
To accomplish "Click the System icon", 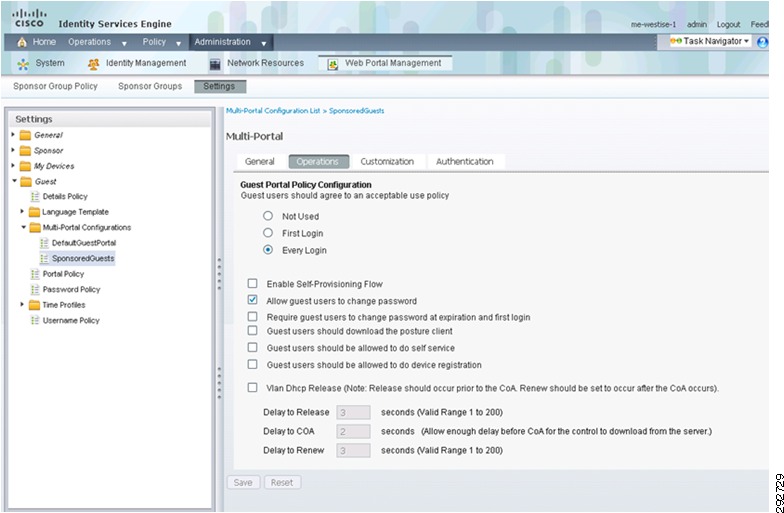I will [23, 64].
